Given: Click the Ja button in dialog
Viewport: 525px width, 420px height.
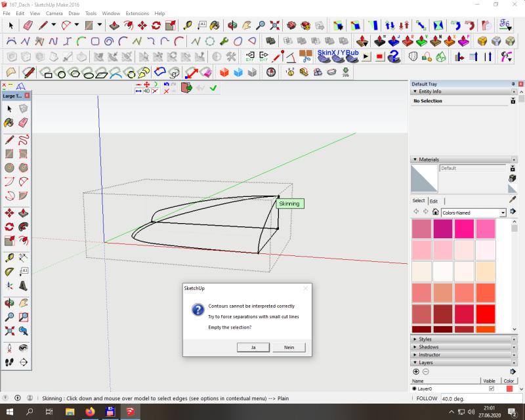Looking at the screenshot, I should click(253, 346).
